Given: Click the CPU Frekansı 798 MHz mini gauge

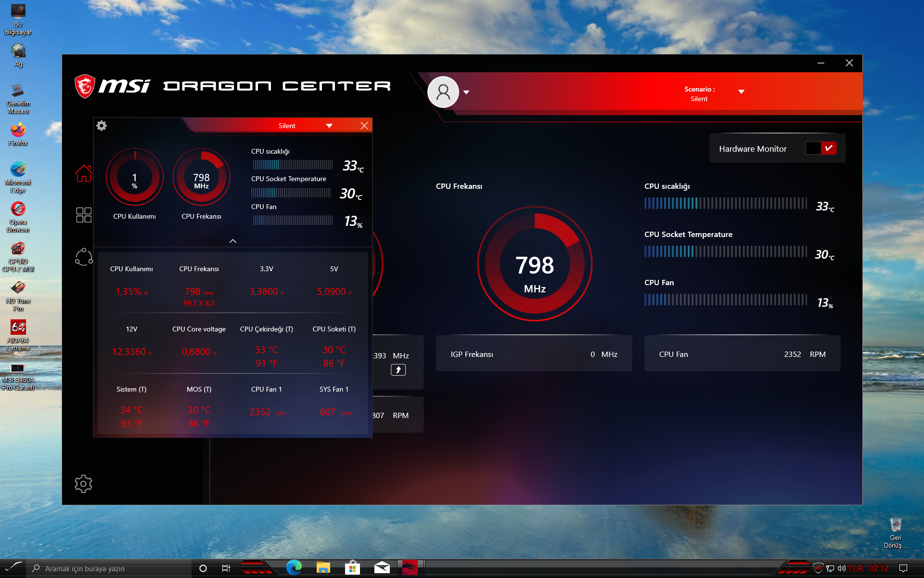Looking at the screenshot, I should click(x=201, y=177).
